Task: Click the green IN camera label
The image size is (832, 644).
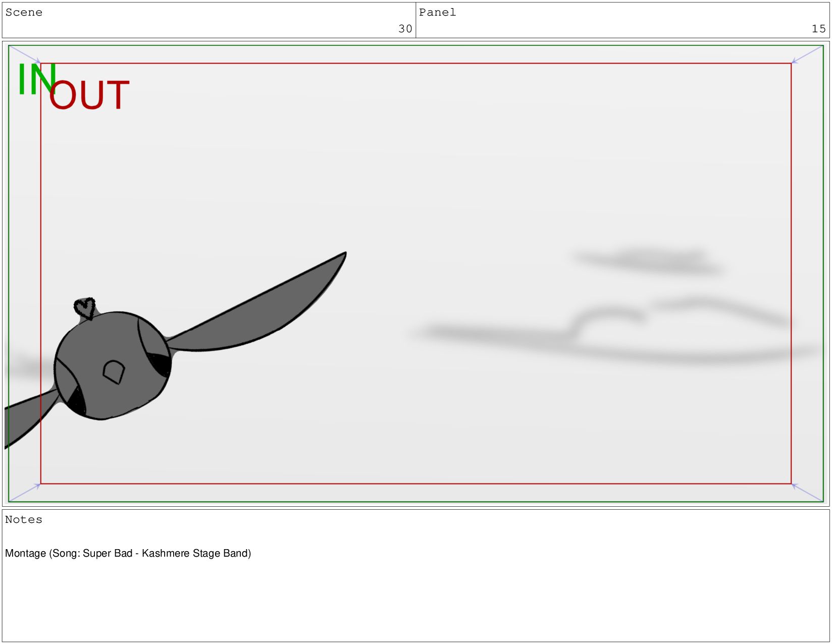Action: coord(36,79)
